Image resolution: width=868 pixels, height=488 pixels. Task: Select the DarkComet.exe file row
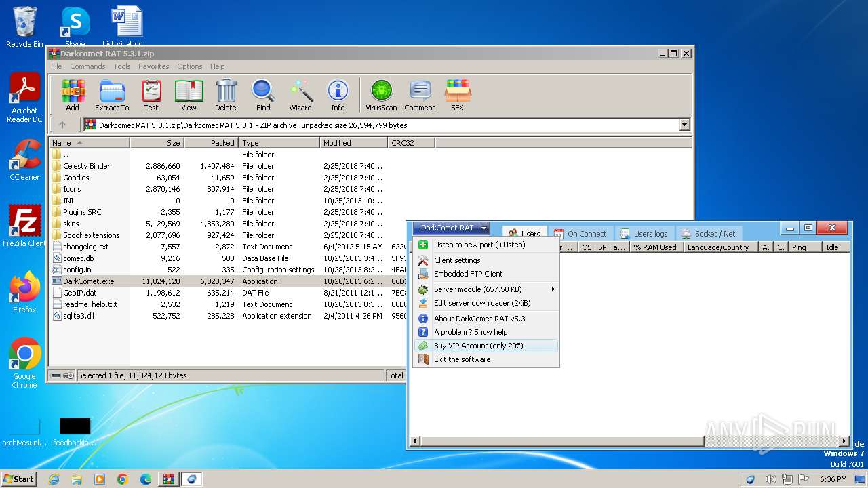coord(226,281)
